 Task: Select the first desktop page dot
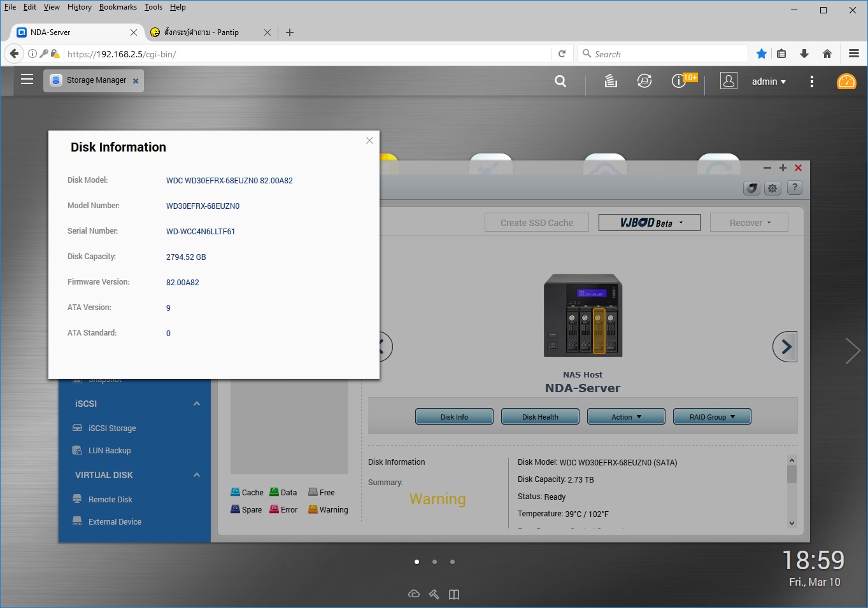416,562
